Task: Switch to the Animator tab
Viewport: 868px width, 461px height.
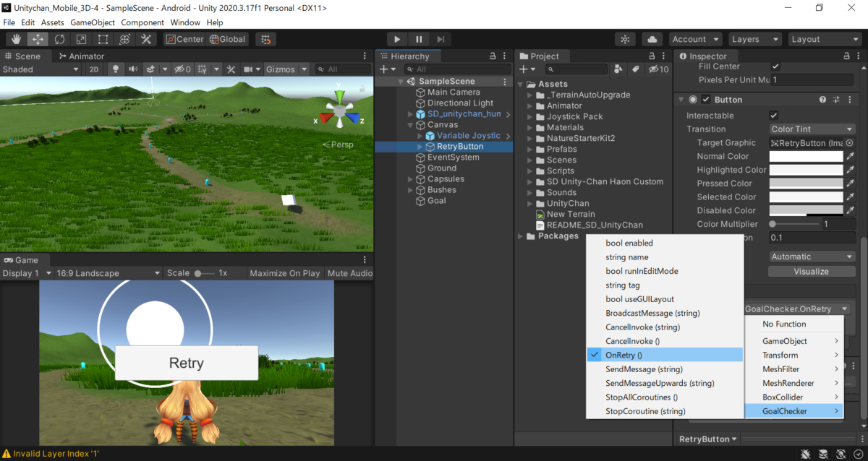Action: click(x=81, y=56)
